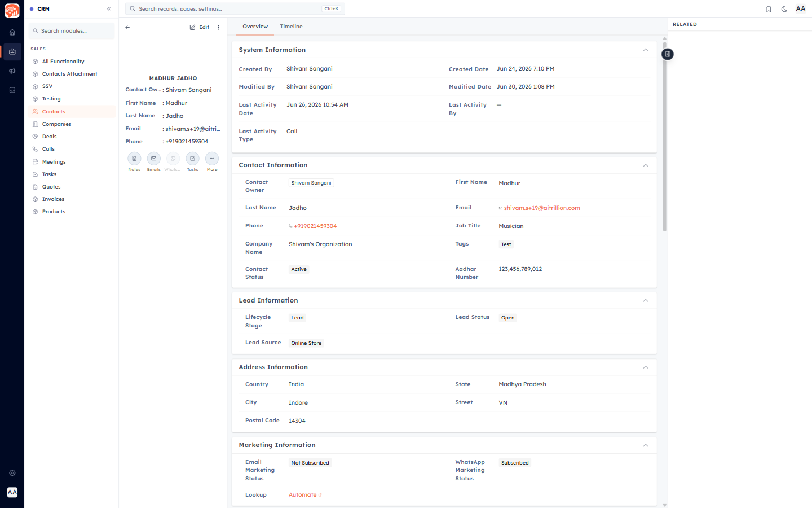Click the mail icon beside the email address
The width and height of the screenshot is (812, 508).
click(500, 208)
